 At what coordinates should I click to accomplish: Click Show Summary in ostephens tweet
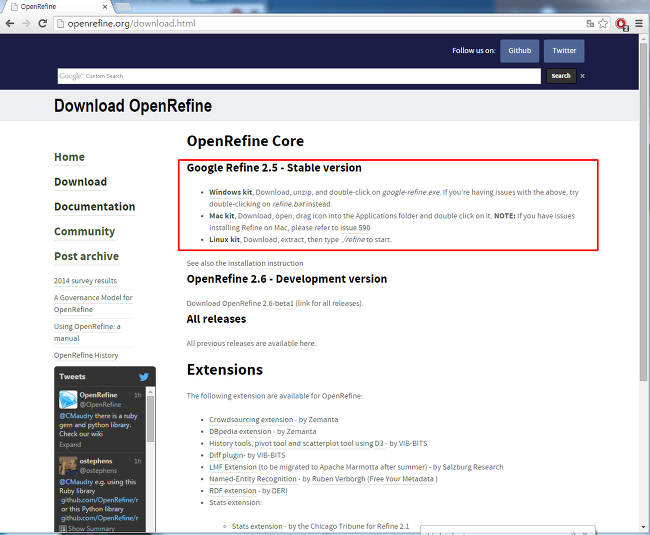pyautogui.click(x=91, y=529)
